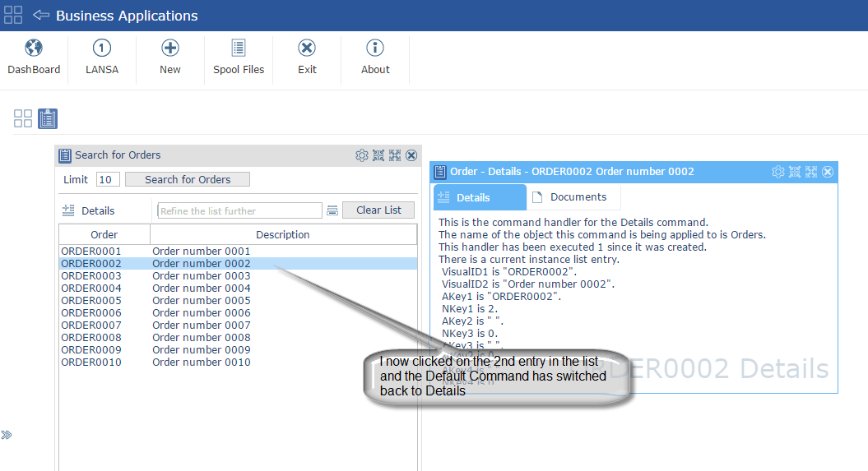868x471 pixels.
Task: Select the clipboard orders view icon
Action: pos(48,118)
